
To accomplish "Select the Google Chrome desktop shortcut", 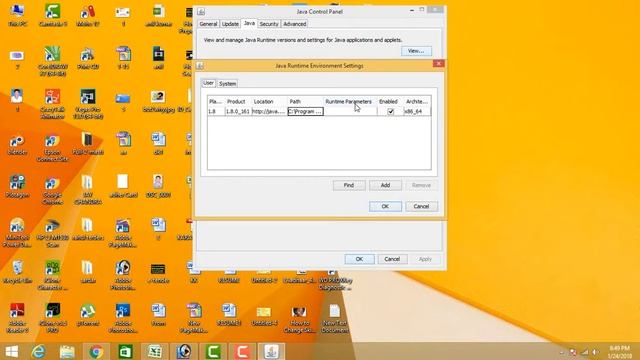I will pyautogui.click(x=53, y=190).
